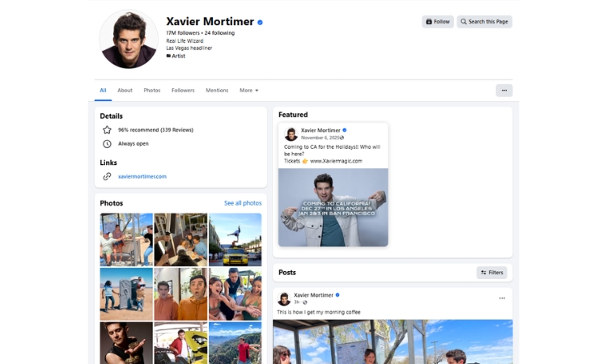This screenshot has height=364, width=607.
Task: Open three-dot menu on morning coffee post
Action: tap(502, 298)
